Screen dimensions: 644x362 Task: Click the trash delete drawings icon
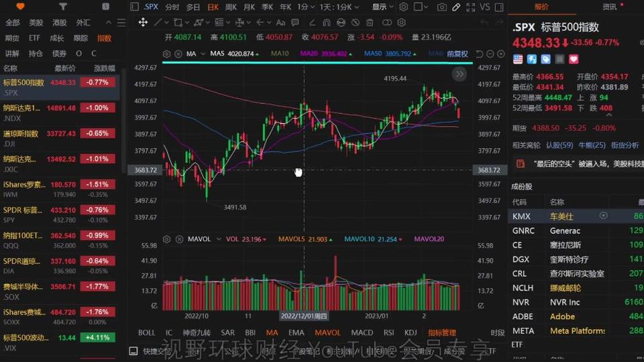tap(370, 22)
